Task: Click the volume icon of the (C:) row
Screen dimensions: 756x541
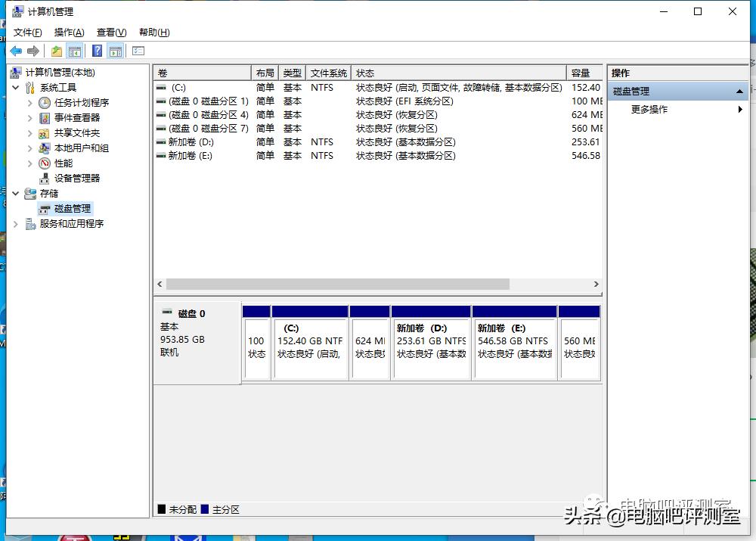Action: pyautogui.click(x=161, y=88)
